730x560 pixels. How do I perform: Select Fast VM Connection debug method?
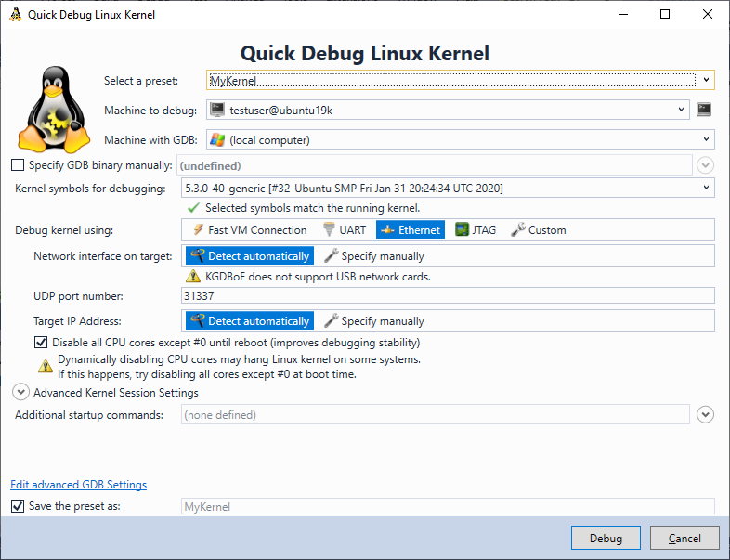point(249,230)
